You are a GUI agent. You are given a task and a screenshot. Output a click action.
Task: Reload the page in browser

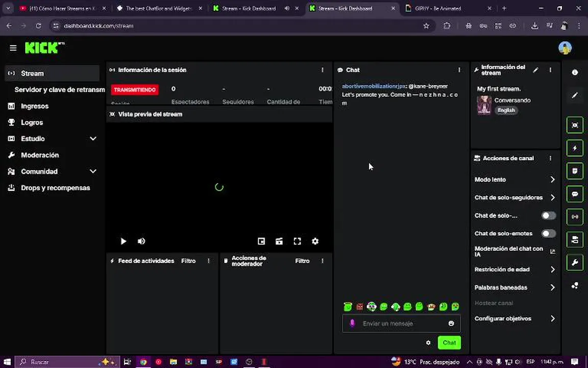(38, 26)
